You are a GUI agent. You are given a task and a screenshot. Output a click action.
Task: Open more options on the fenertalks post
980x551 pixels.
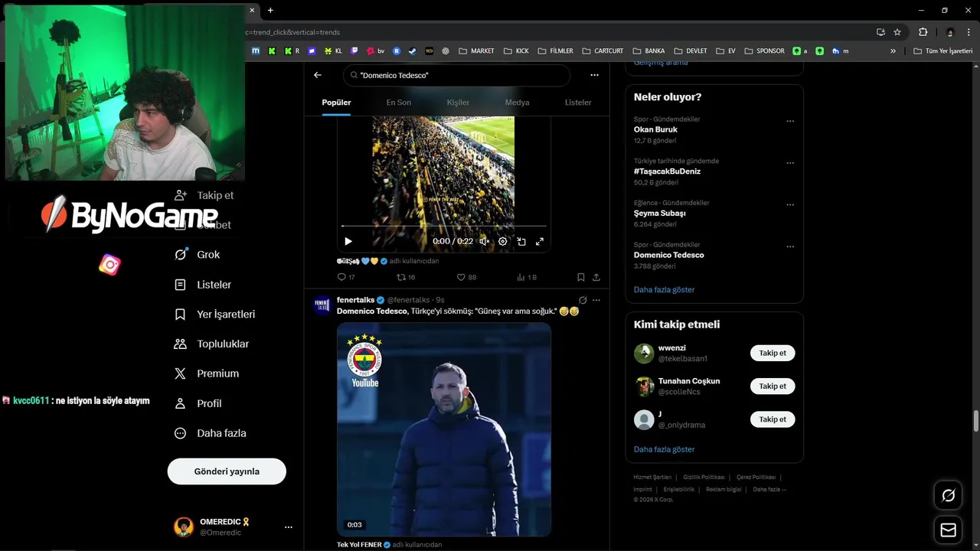[x=596, y=300]
